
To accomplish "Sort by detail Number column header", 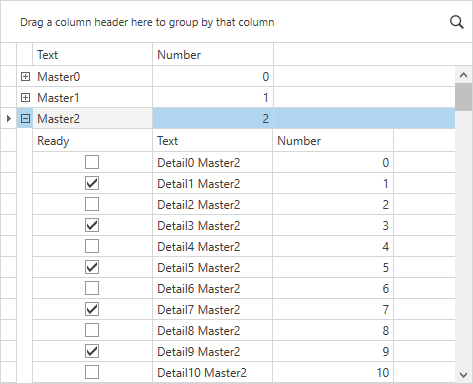I will point(333,140).
